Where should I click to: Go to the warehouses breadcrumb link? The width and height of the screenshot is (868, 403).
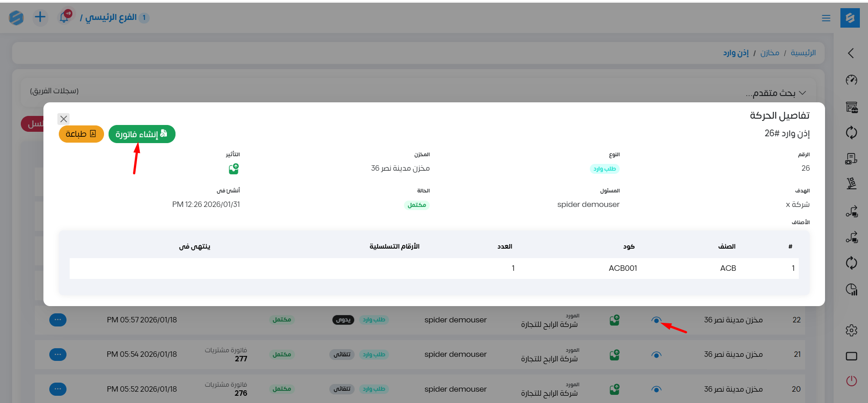click(769, 53)
